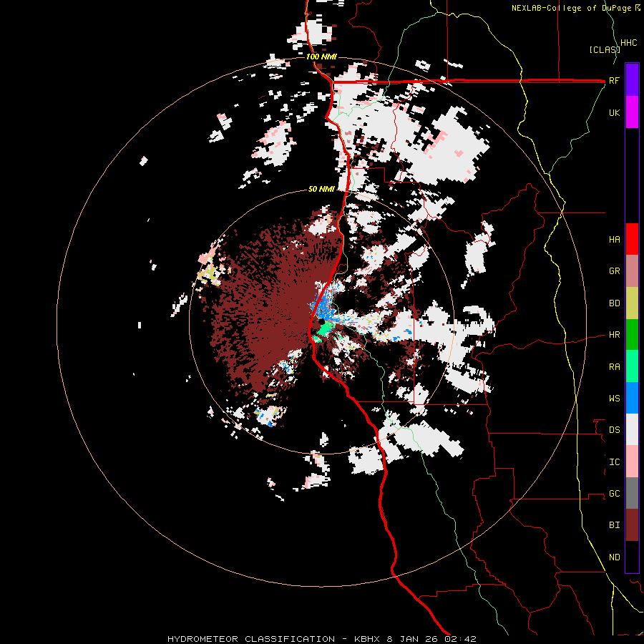
Task: Click the 100 NMI range ring label
Action: [321, 57]
